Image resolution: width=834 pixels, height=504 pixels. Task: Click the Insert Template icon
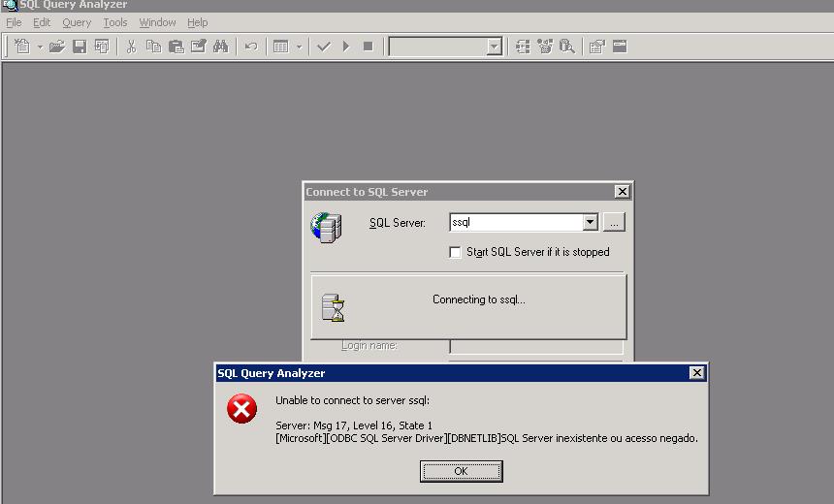pos(102,47)
